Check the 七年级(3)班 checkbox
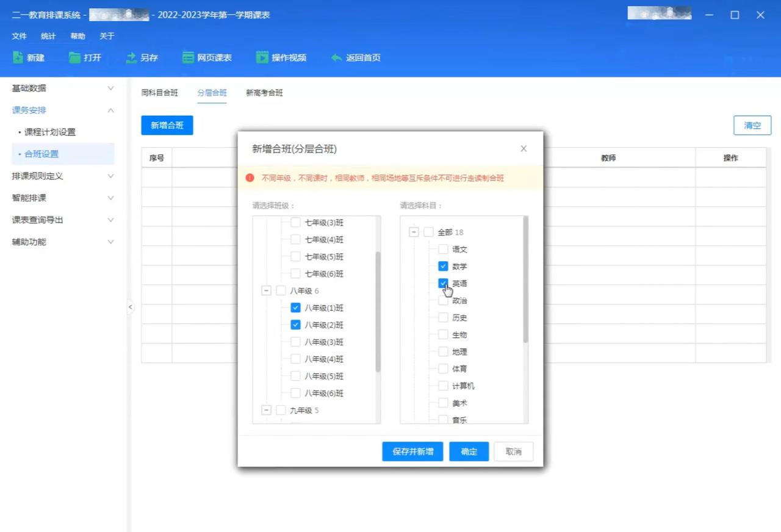The height and width of the screenshot is (532, 781). pos(295,223)
